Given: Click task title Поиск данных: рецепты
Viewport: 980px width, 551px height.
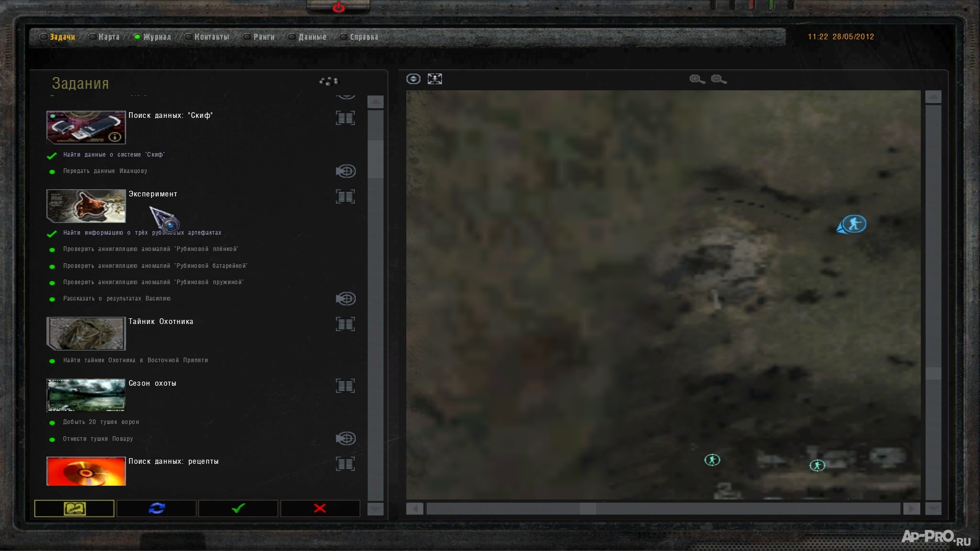Looking at the screenshot, I should pos(174,461).
